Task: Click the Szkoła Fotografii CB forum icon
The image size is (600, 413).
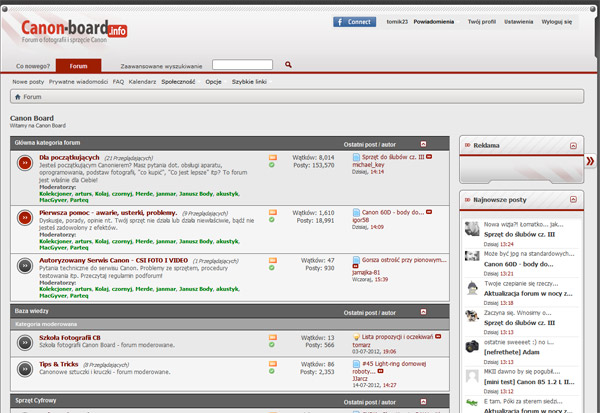Action: pyautogui.click(x=24, y=342)
